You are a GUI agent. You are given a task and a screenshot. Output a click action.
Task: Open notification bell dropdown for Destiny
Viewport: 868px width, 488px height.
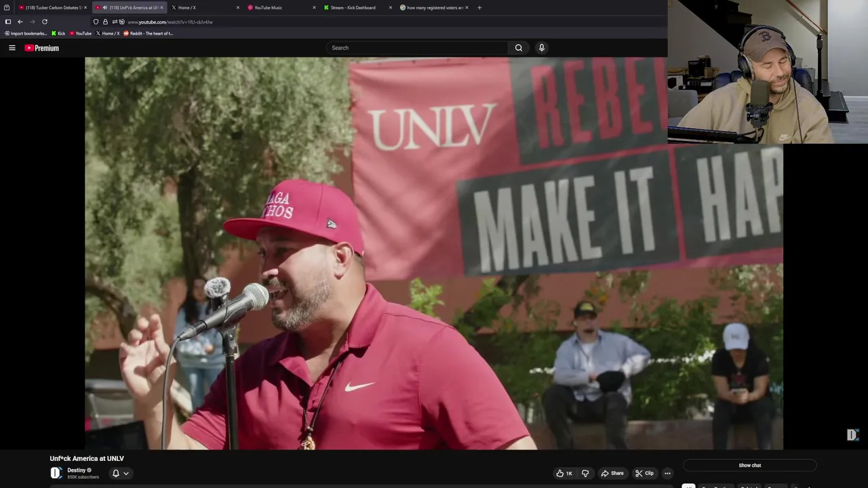click(x=120, y=473)
